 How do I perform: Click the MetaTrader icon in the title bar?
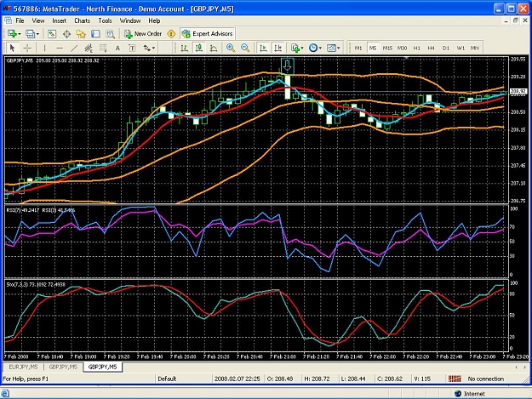[7, 9]
